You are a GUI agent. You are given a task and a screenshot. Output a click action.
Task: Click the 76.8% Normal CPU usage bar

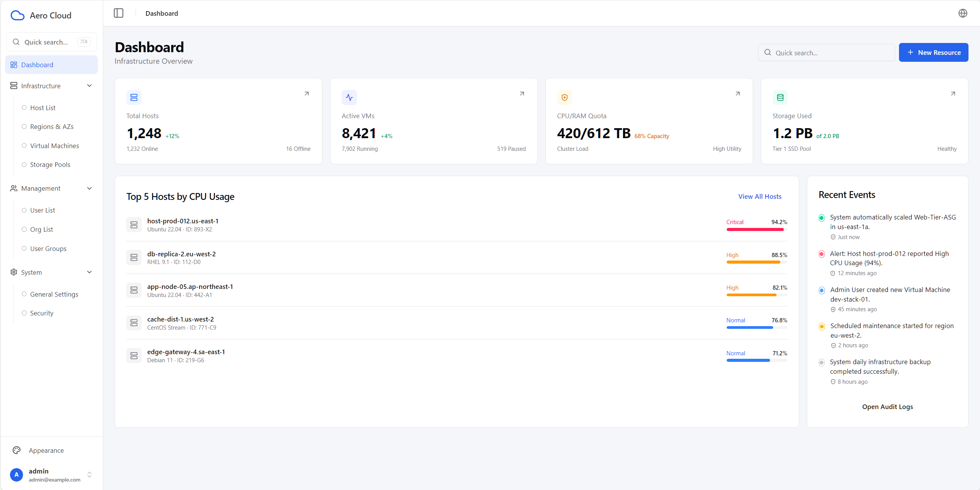tap(757, 328)
